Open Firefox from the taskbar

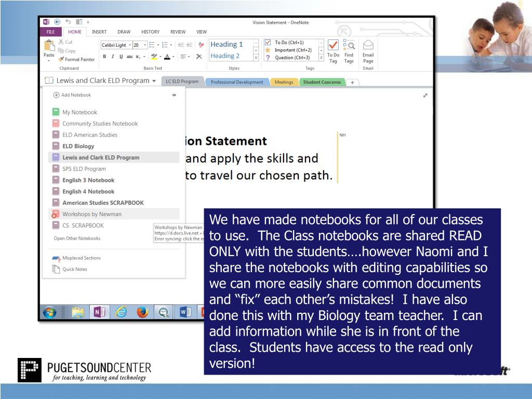click(142, 312)
